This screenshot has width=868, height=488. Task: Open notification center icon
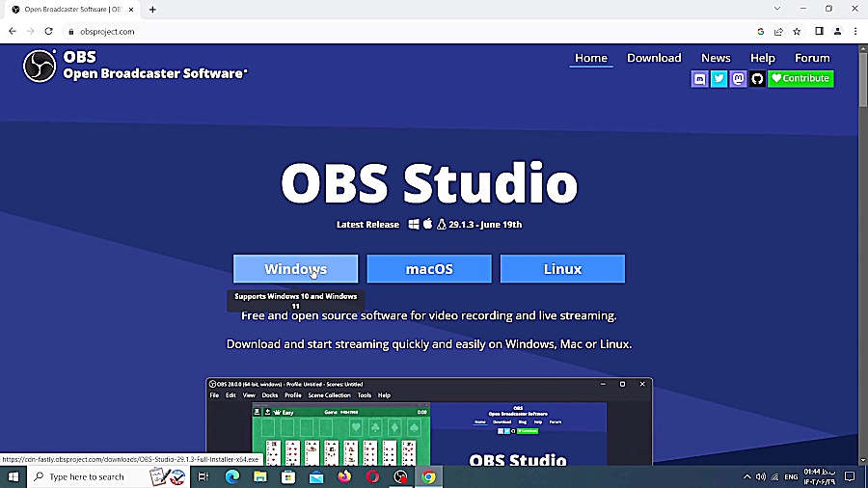[x=850, y=476]
